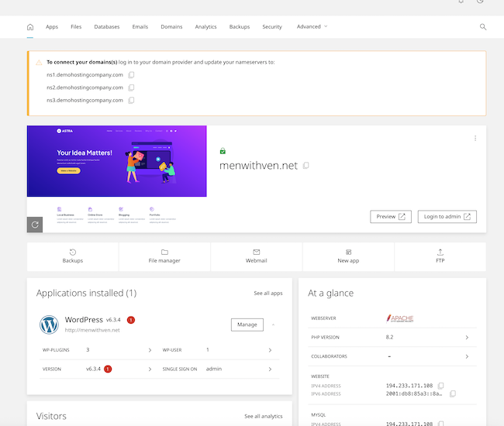Open the three-dot site options menu
Image resolution: width=504 pixels, height=426 pixels.
pyautogui.click(x=475, y=138)
